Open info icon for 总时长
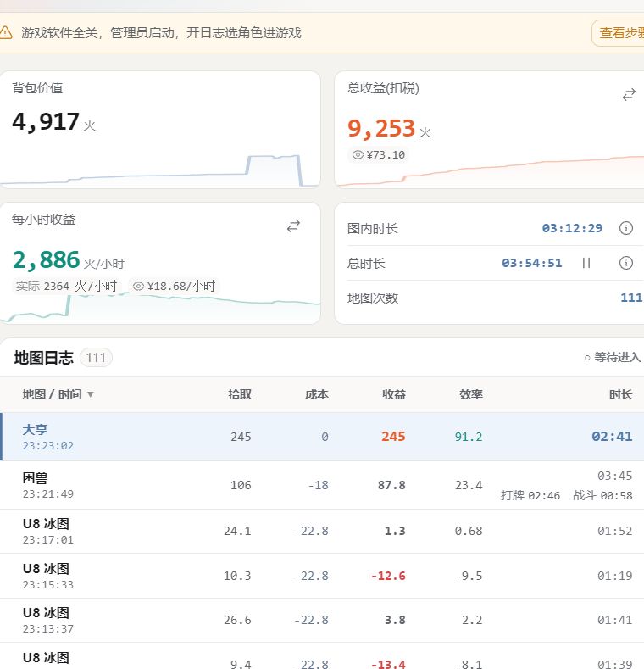 (x=625, y=263)
